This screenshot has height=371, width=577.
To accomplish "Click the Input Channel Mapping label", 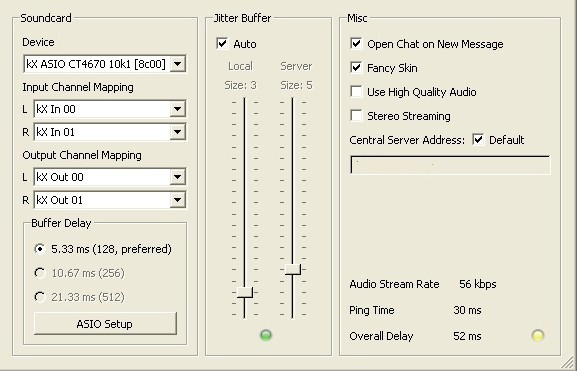I will coord(78,87).
